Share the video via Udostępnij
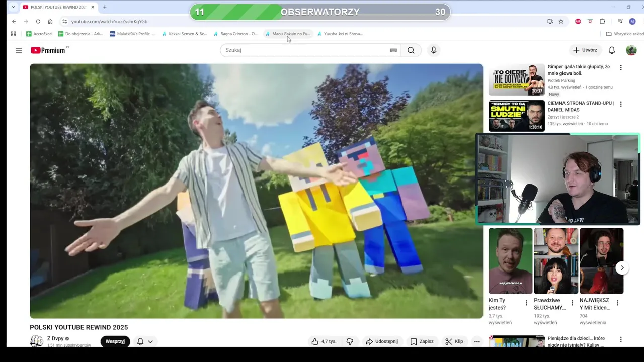Viewport: 644px width, 362px height. click(x=382, y=341)
